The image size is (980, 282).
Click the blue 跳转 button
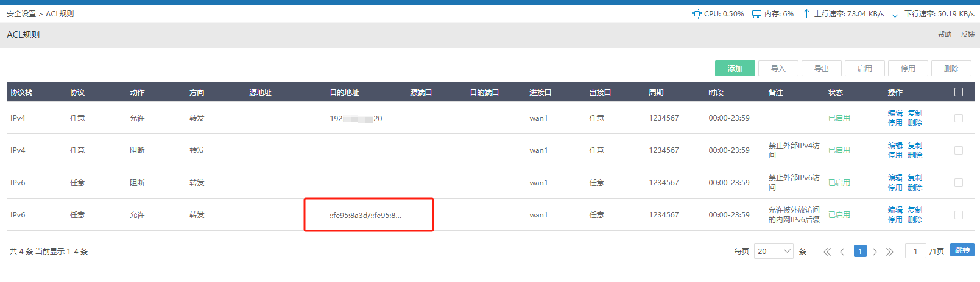(962, 250)
